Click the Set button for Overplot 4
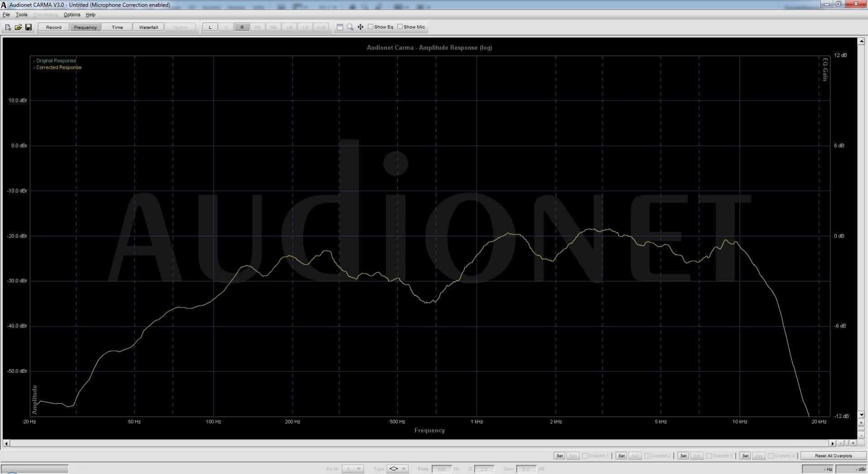The width and height of the screenshot is (868, 474). tap(745, 456)
